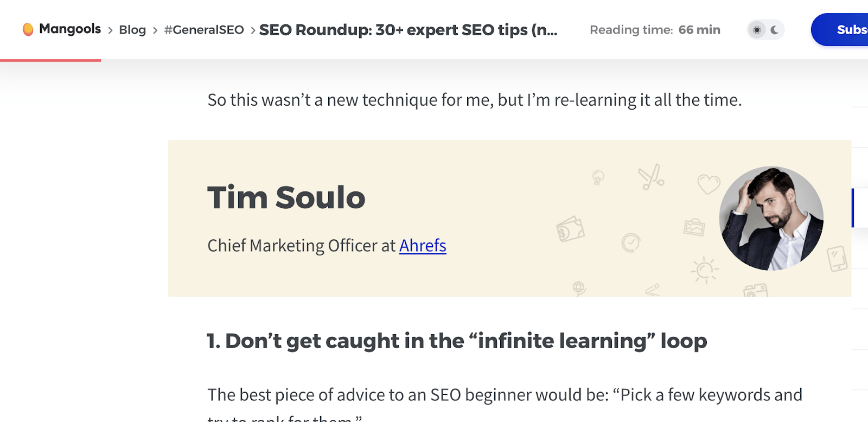Click the Mangools logo
Image resolution: width=868 pixels, height=422 pixels.
tap(61, 29)
